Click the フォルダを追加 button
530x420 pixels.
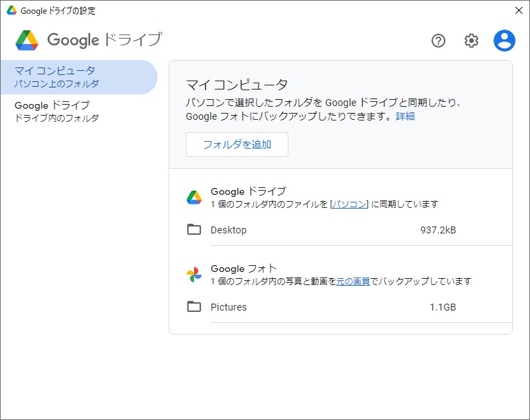pyautogui.click(x=237, y=145)
